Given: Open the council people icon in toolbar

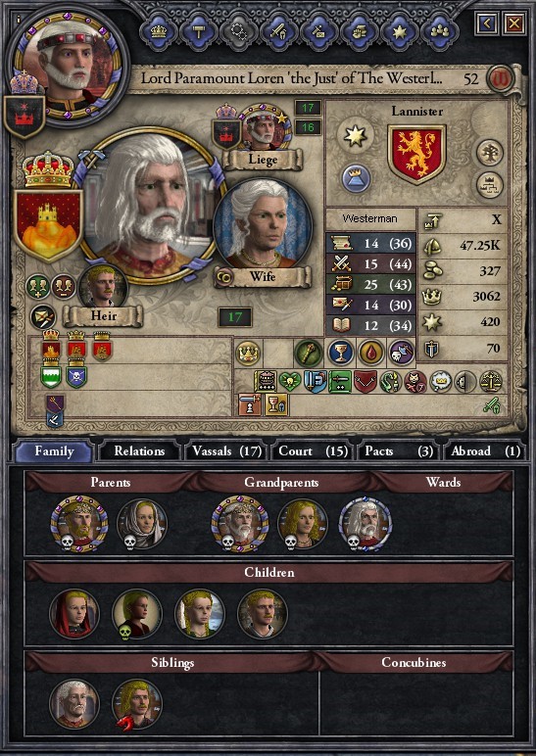Looking at the screenshot, I should 440,31.
